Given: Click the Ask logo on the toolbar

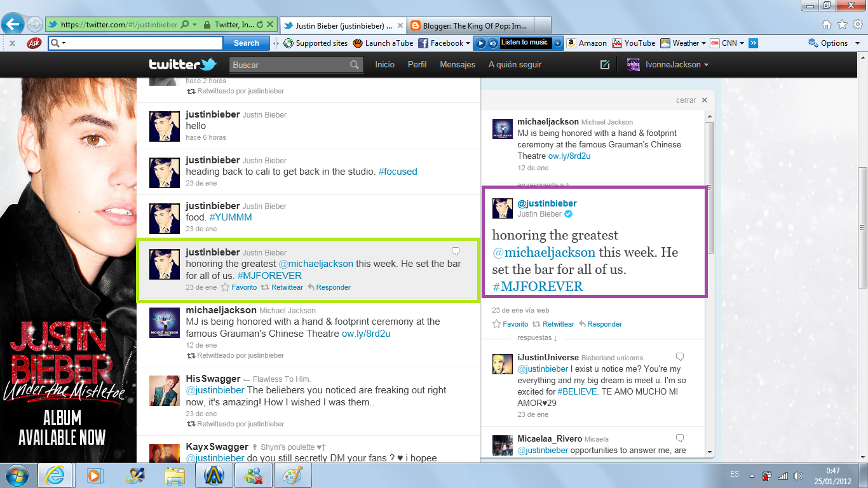Looking at the screenshot, I should tap(34, 43).
